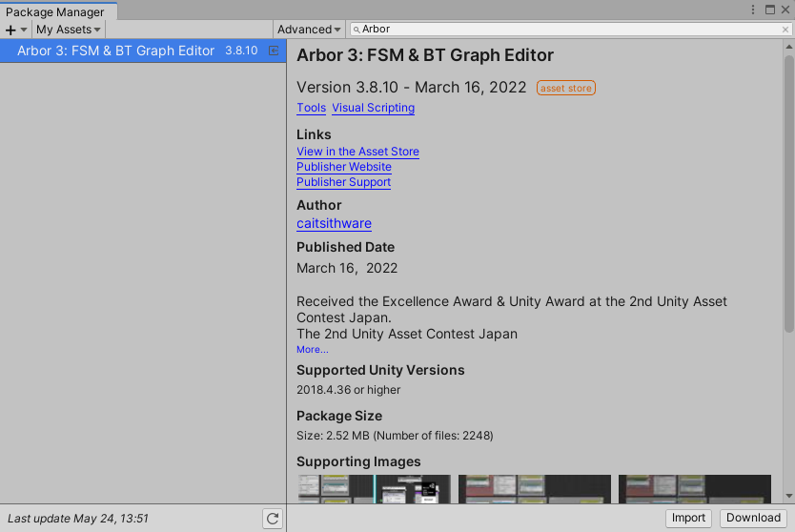
Task: Click the Import button
Action: [688, 518]
